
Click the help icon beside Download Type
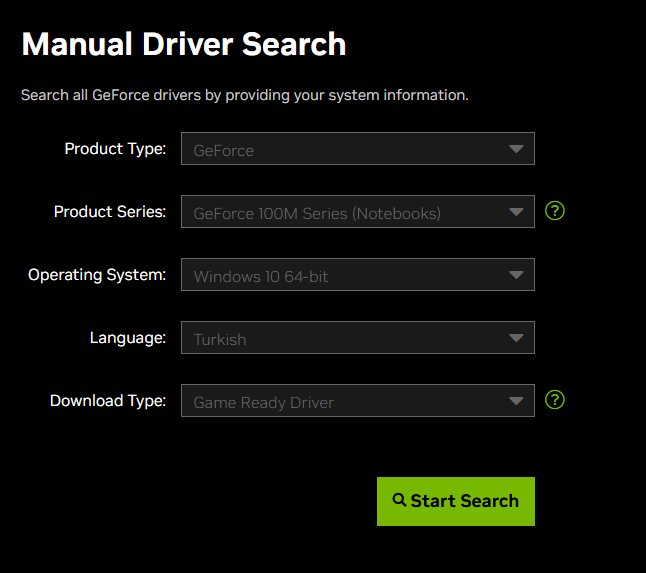point(555,400)
